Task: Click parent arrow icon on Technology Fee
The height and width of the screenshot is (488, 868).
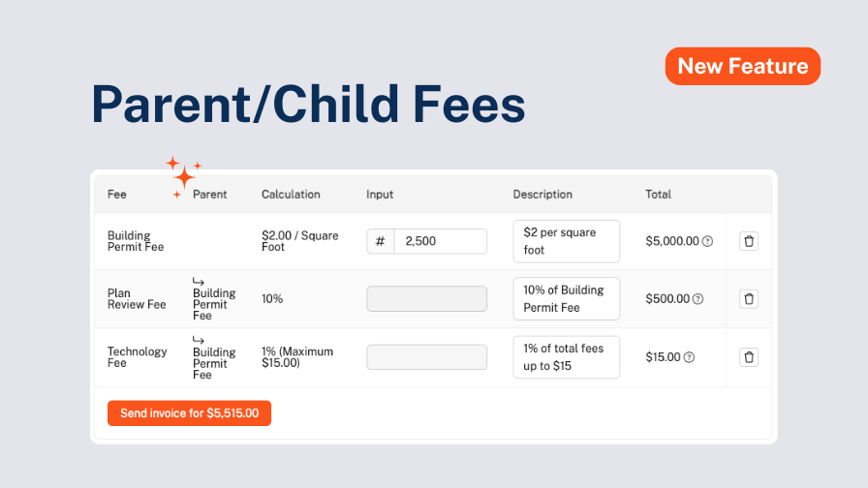Action: tap(199, 340)
